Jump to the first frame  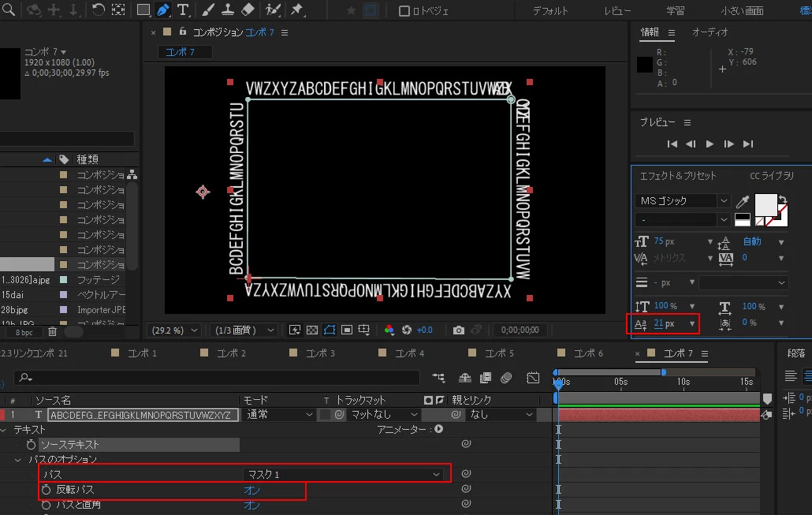click(x=672, y=144)
